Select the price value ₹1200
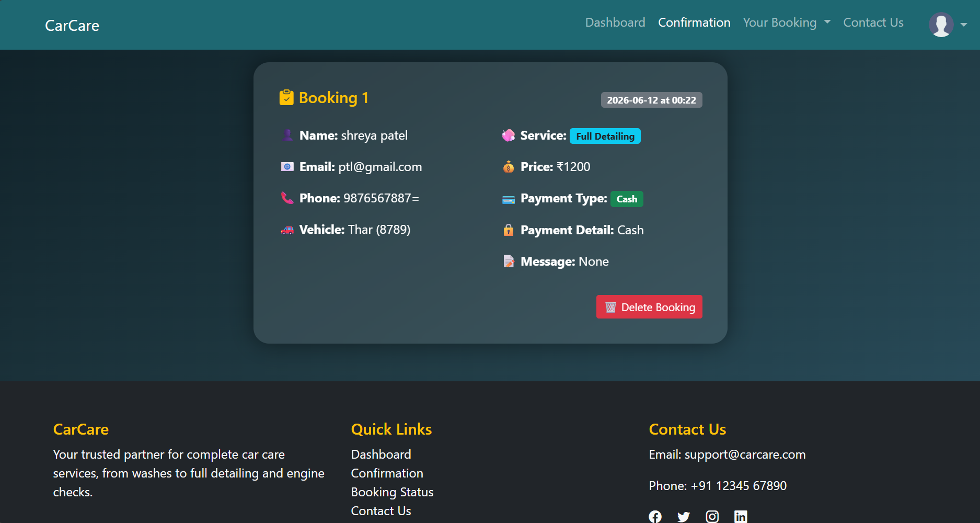The image size is (980, 523). click(573, 167)
